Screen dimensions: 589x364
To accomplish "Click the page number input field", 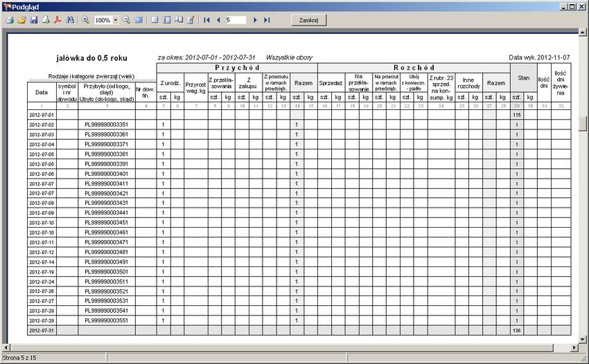I will point(236,20).
